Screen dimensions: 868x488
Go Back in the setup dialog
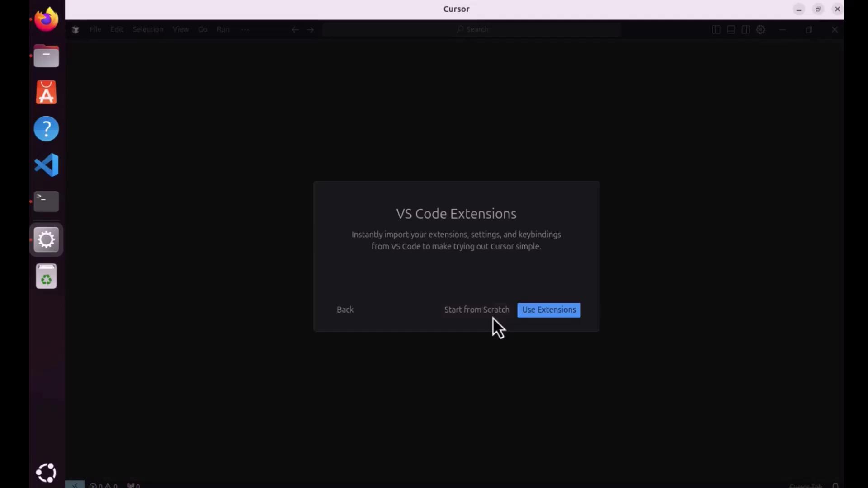pos(345,310)
